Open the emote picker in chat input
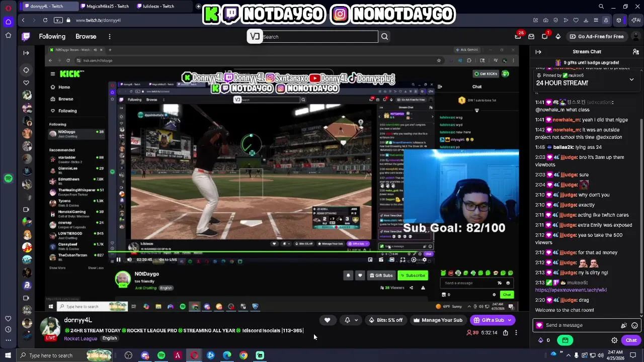This screenshot has height=362, width=644. [x=634, y=325]
